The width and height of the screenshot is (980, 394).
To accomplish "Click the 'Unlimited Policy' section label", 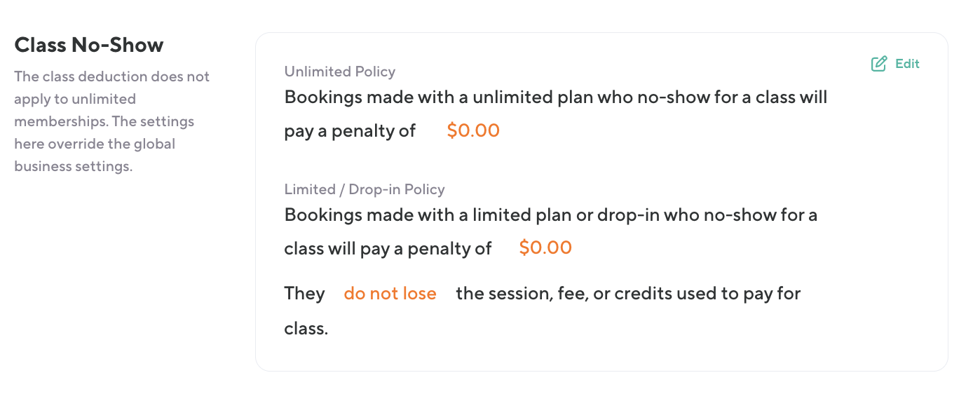I will [x=339, y=72].
